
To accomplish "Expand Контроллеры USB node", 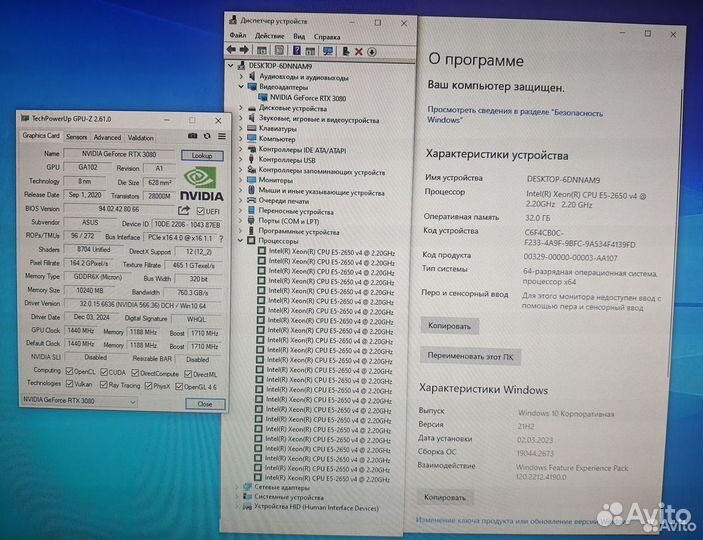I will click(x=241, y=159).
